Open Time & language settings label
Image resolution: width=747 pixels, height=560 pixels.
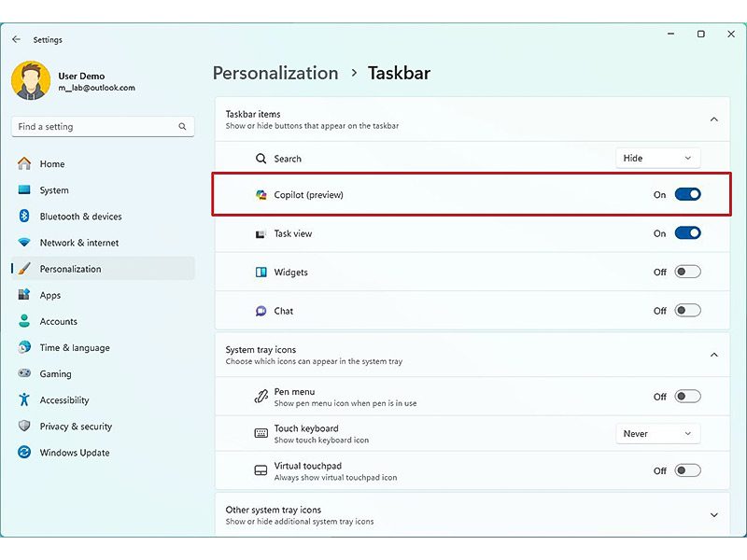pyautogui.click(x=75, y=347)
